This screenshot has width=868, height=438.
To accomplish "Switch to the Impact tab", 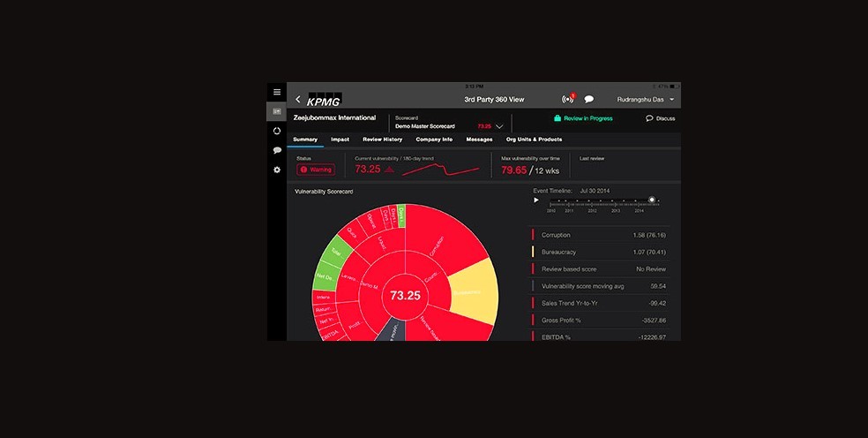I will pos(340,140).
